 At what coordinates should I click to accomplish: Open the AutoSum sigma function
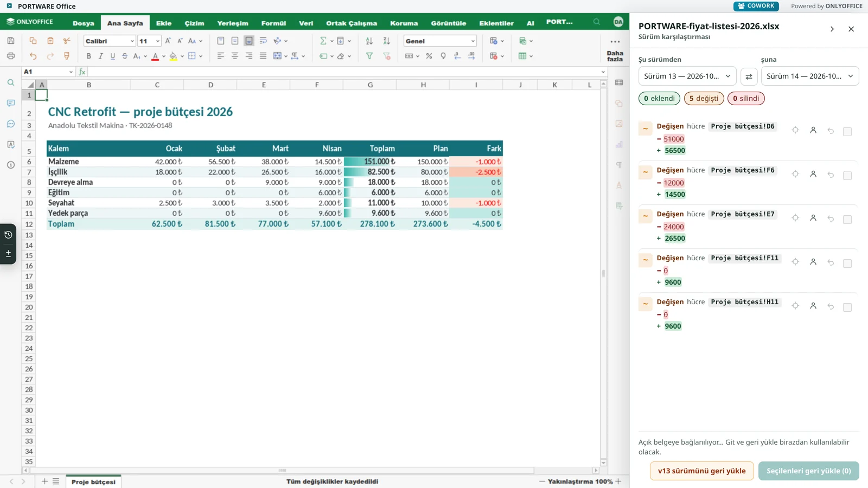click(x=323, y=41)
